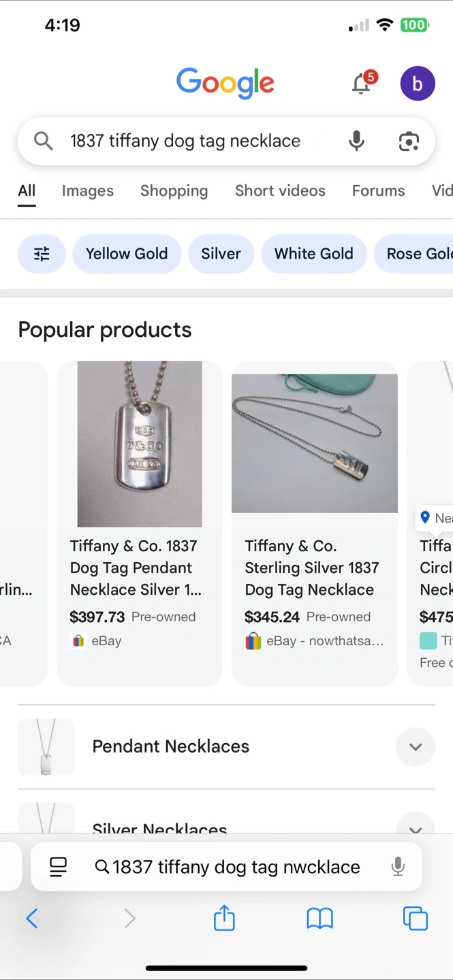Tap the voice search microphone icon

coord(356,141)
